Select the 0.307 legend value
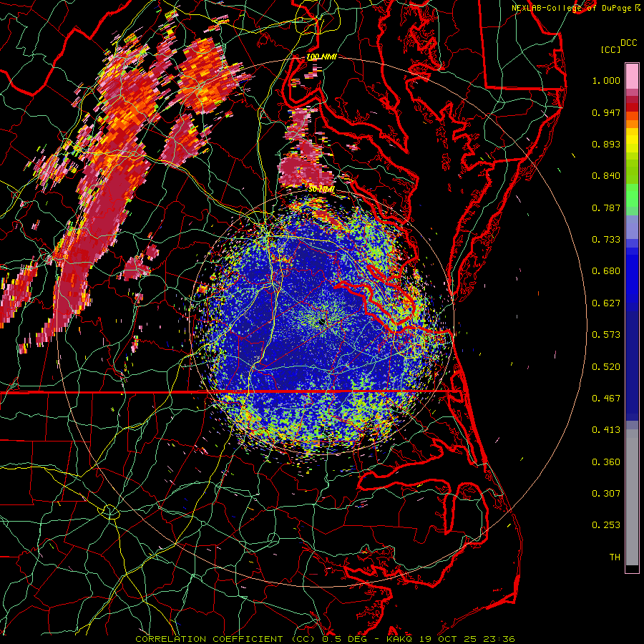This screenshot has height=644, width=644. point(606,494)
